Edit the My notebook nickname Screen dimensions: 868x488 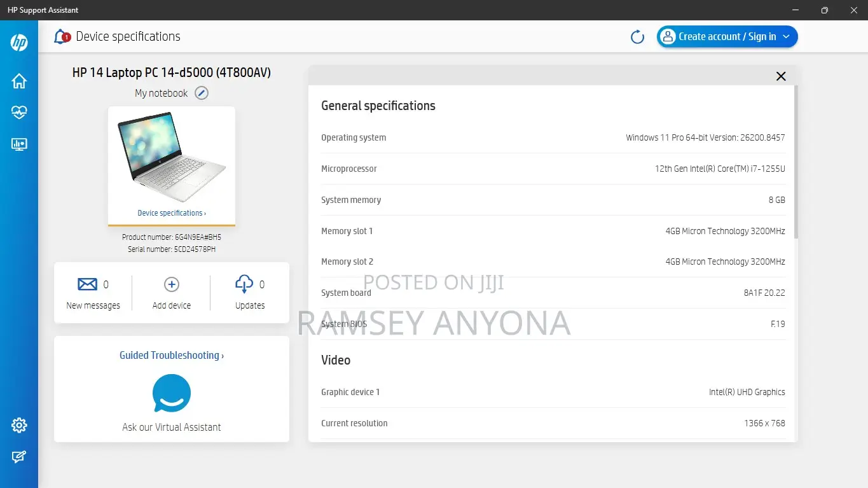pos(202,93)
